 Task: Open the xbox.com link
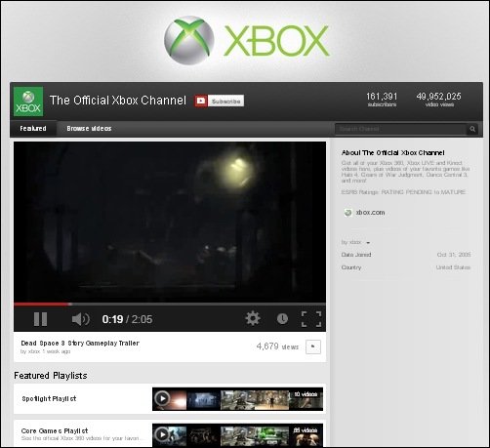(370, 213)
